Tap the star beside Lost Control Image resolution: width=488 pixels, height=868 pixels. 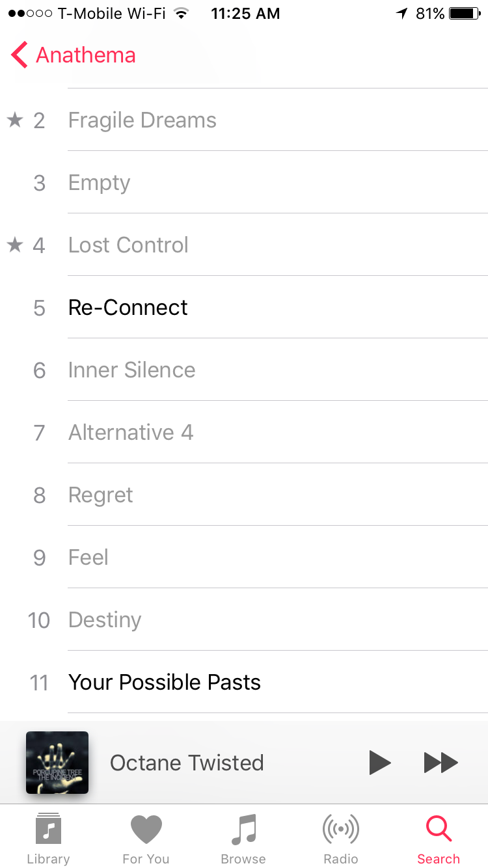(x=15, y=245)
